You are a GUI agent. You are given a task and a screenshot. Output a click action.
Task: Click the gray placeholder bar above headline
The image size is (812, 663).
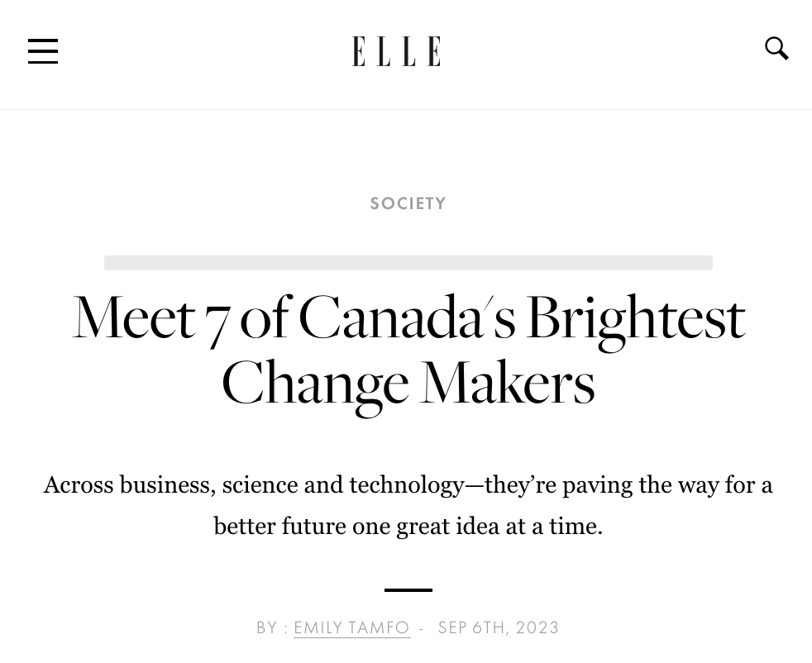(x=408, y=263)
